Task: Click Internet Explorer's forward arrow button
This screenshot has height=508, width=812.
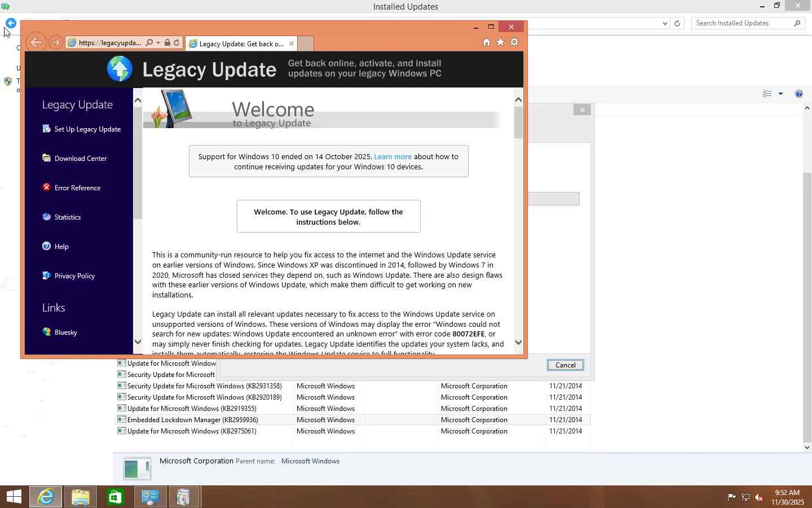Action: pyautogui.click(x=55, y=43)
